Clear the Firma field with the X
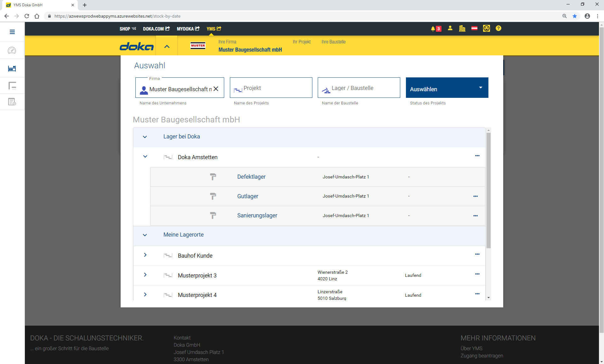The height and width of the screenshot is (364, 604). (216, 89)
